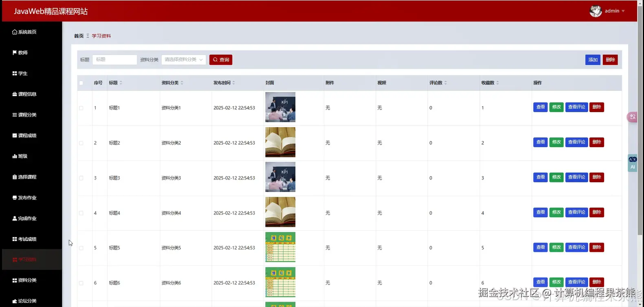Click the blue 添加 button
The image size is (644, 307).
pos(593,60)
